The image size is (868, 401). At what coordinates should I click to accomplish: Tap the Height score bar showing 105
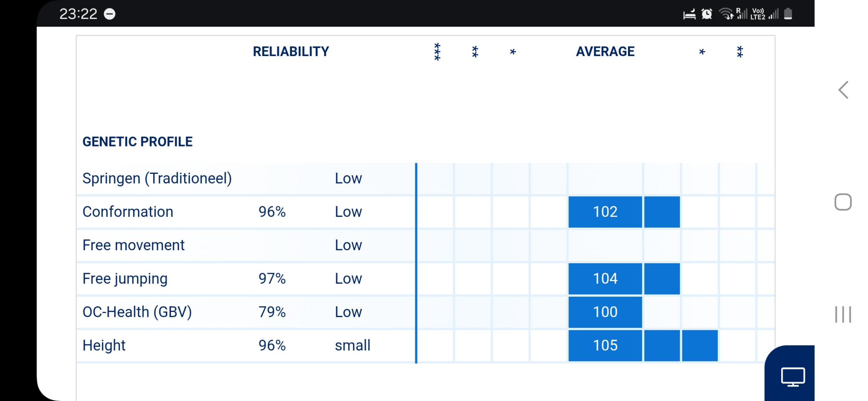[605, 346]
